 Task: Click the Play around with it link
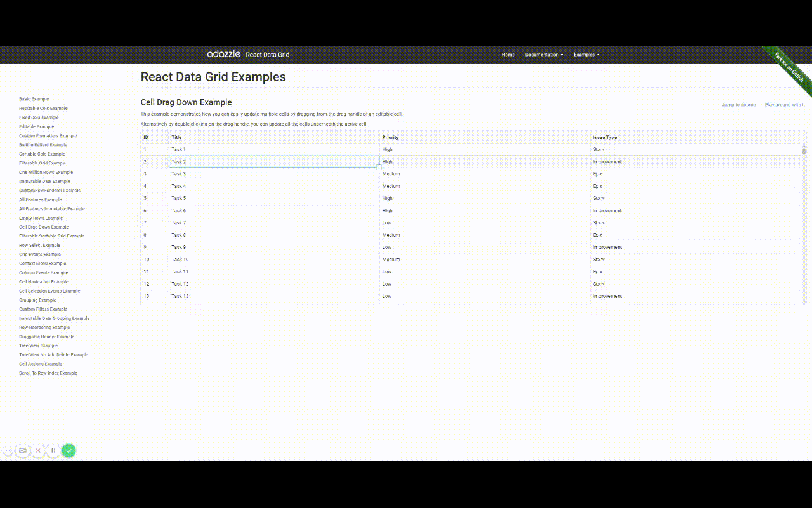point(785,105)
